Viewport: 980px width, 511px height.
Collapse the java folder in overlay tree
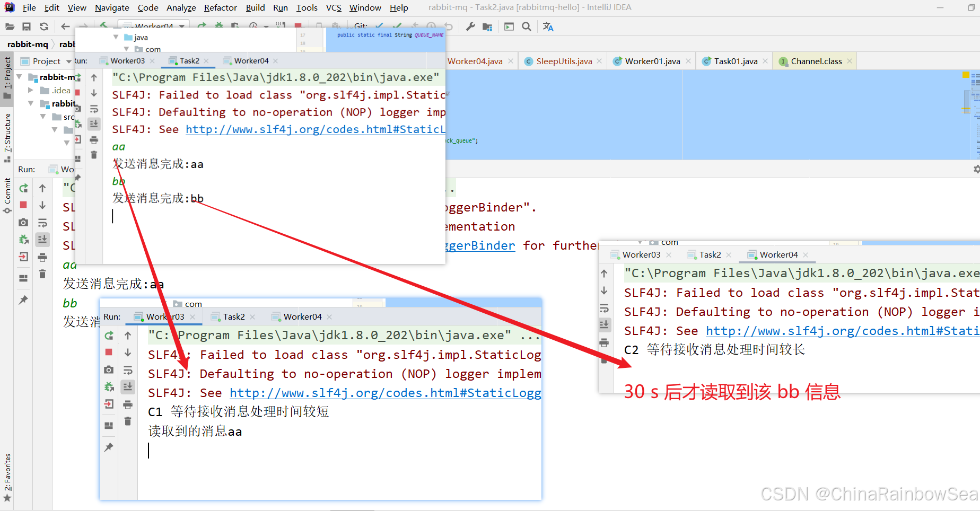coord(116,37)
